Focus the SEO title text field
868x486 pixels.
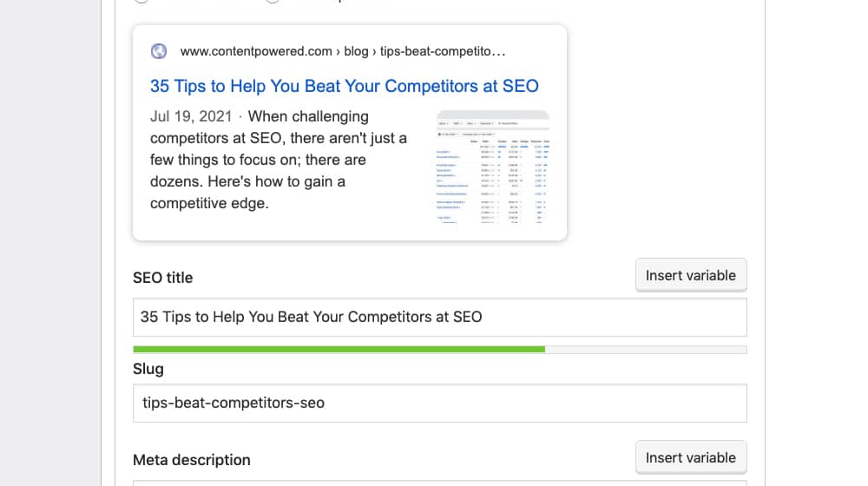439,317
